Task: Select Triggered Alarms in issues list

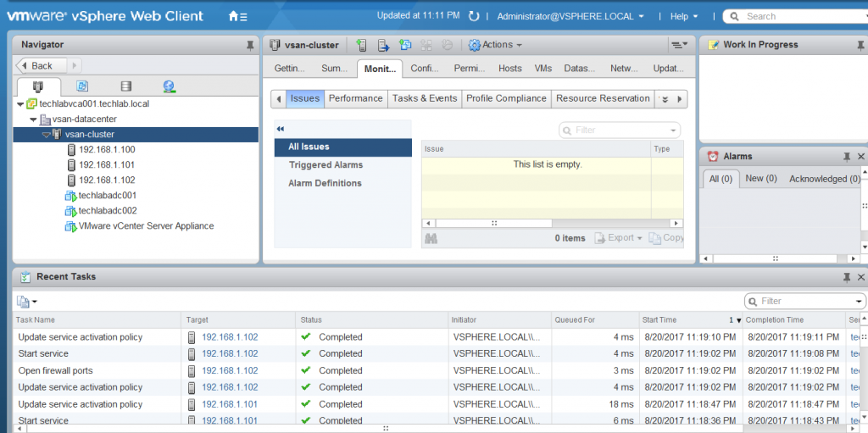Action: point(325,165)
